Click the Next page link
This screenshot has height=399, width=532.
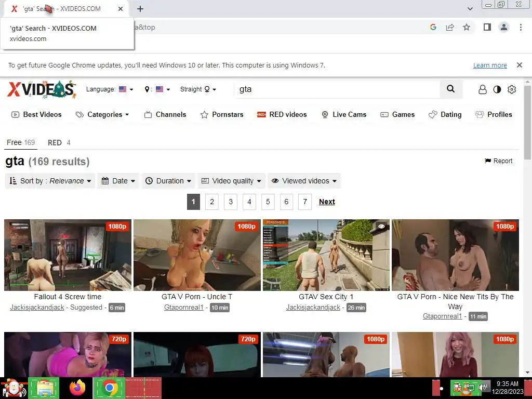point(327,202)
